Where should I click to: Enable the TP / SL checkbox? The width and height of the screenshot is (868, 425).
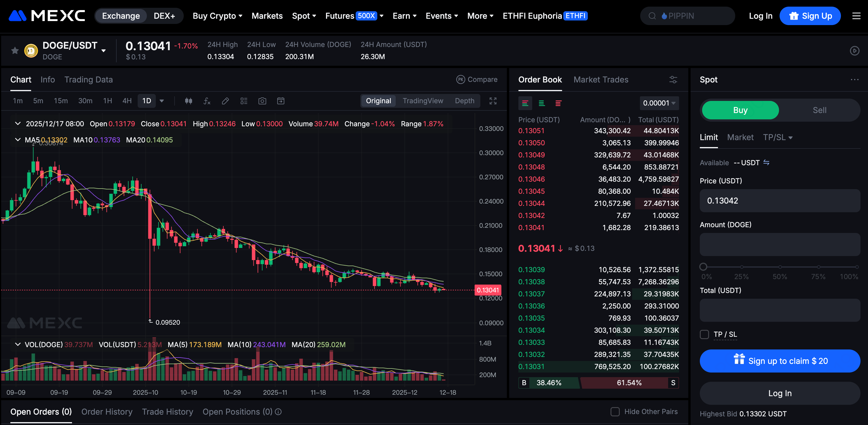[x=704, y=334]
